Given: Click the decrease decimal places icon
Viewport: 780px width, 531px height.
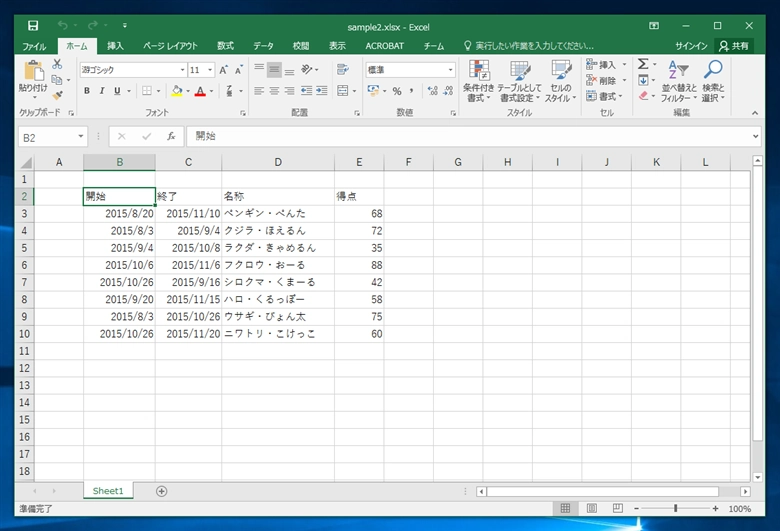Looking at the screenshot, I should [448, 91].
